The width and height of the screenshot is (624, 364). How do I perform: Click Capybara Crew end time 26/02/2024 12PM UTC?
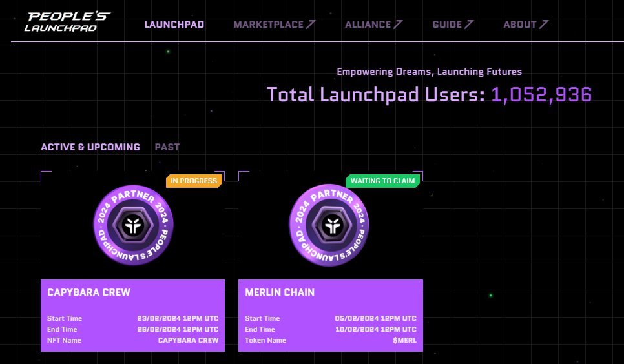178,329
